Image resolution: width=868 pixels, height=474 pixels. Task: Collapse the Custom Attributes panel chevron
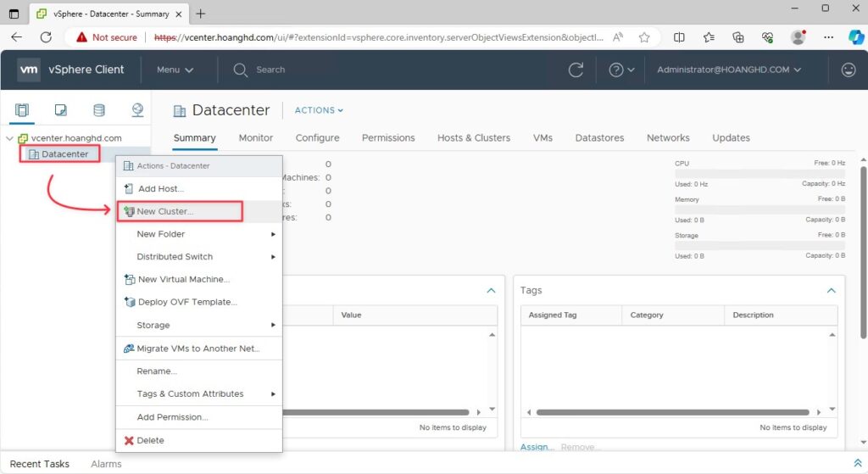491,291
